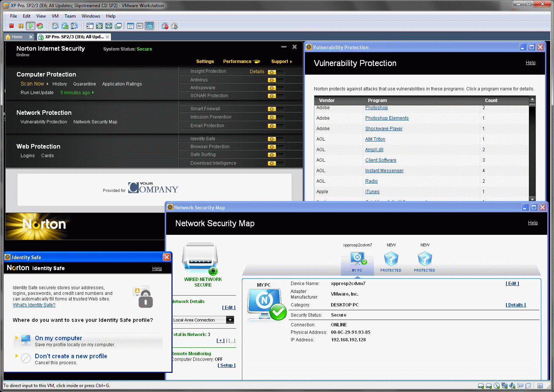Take a snapshot using the toolbar icon
This screenshot has height=392, width=554.
56,26
